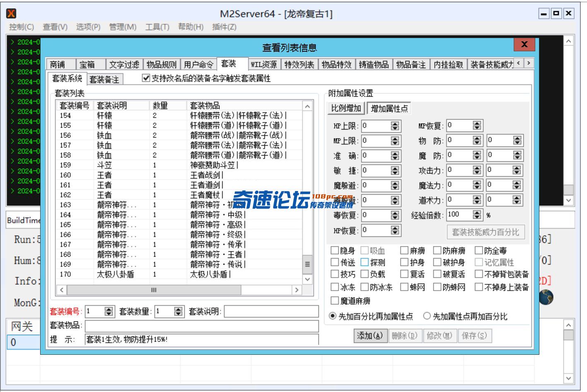Select 先加百分比再加属性点 radio button

332,316
